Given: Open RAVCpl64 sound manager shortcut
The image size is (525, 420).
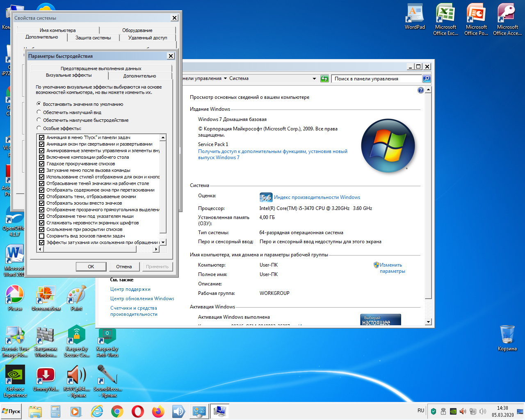Looking at the screenshot, I should pos(77,381).
